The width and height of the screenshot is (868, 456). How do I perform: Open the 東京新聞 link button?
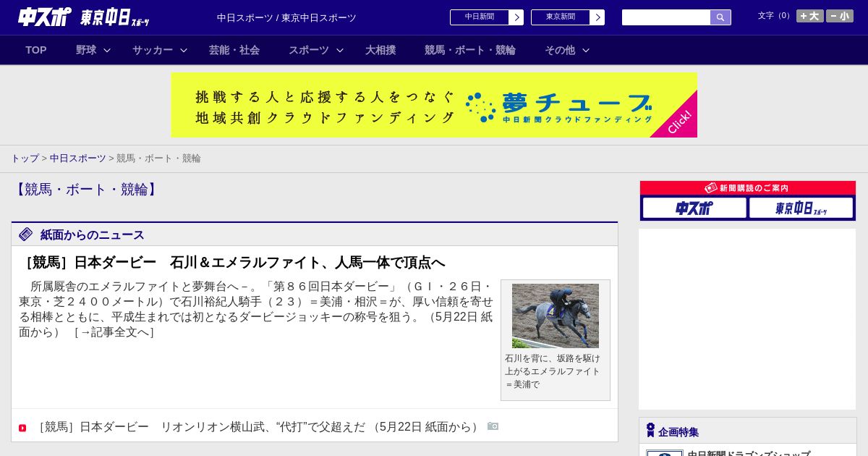pos(561,17)
